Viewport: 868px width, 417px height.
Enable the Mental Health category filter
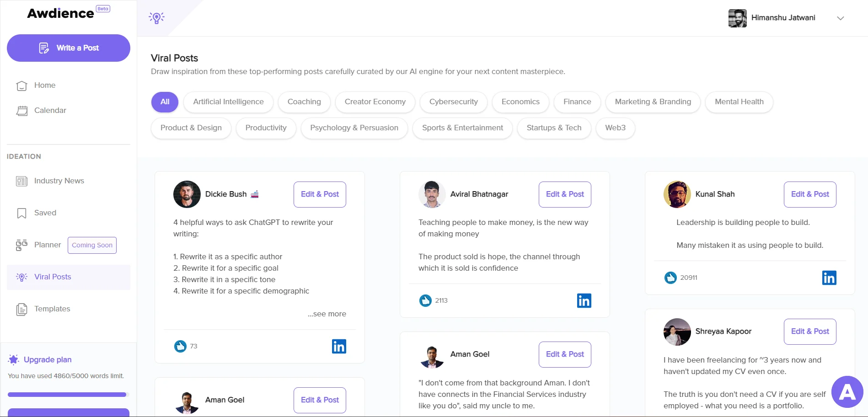[739, 102]
